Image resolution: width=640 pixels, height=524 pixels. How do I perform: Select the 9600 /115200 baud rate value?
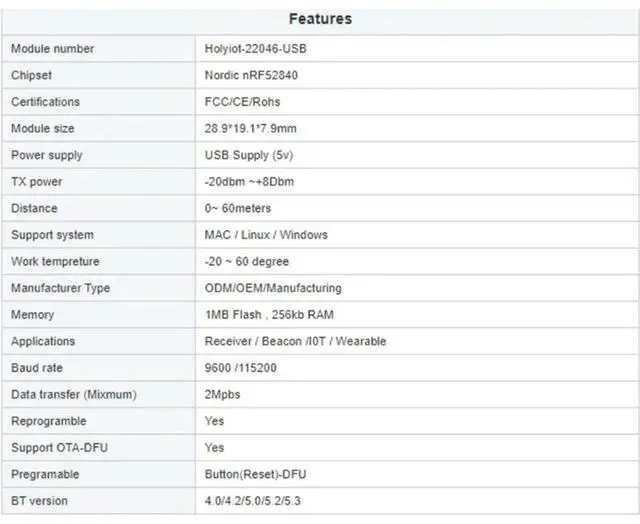click(x=240, y=368)
